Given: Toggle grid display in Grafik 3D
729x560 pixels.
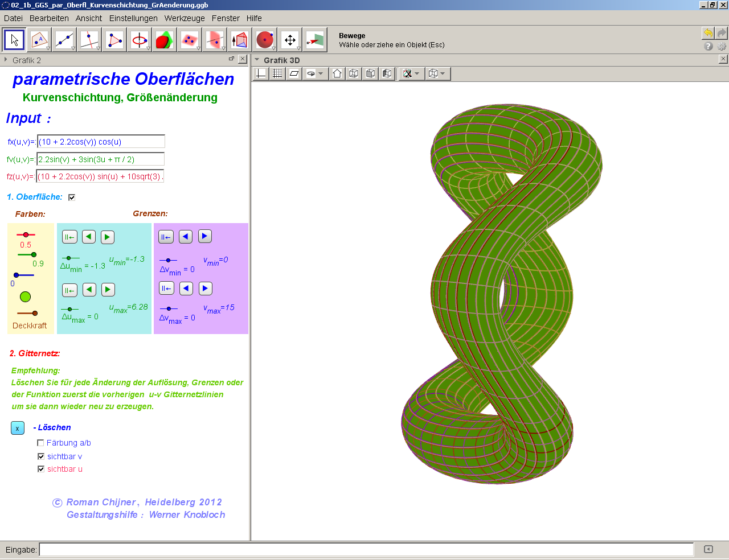Looking at the screenshot, I should click(x=277, y=73).
